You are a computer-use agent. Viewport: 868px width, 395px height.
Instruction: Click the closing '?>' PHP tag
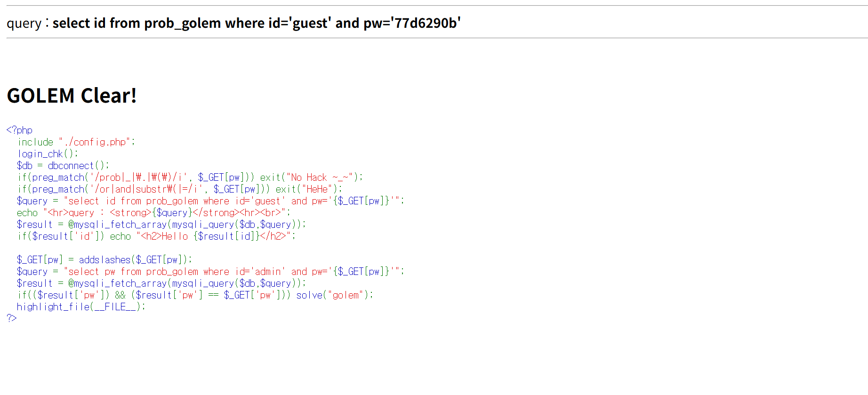[x=12, y=318]
